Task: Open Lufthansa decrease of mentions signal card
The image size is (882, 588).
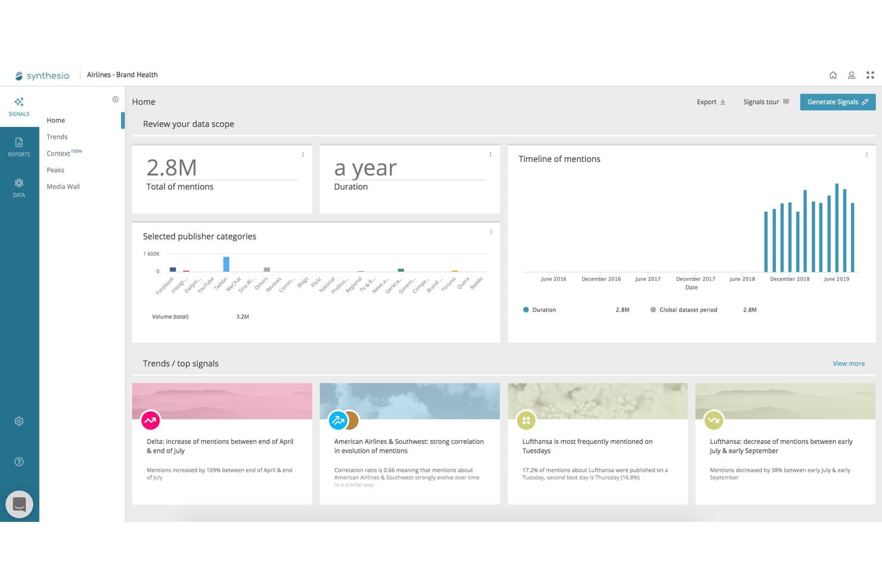Action: click(785, 444)
